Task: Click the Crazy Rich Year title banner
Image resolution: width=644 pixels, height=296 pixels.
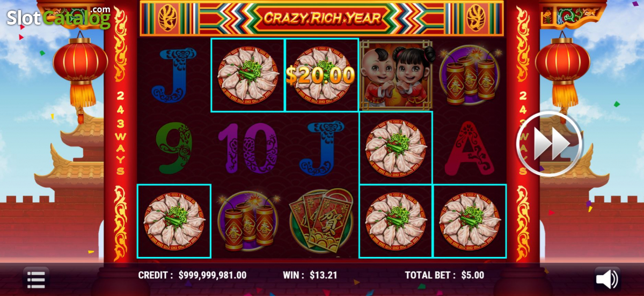Action: click(322, 18)
